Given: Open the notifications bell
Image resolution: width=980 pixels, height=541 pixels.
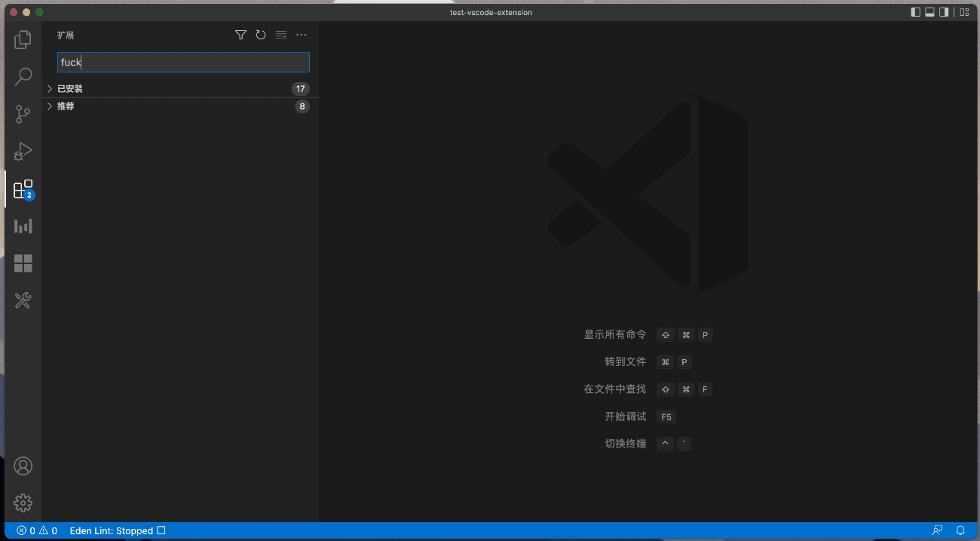Looking at the screenshot, I should pyautogui.click(x=960, y=531).
